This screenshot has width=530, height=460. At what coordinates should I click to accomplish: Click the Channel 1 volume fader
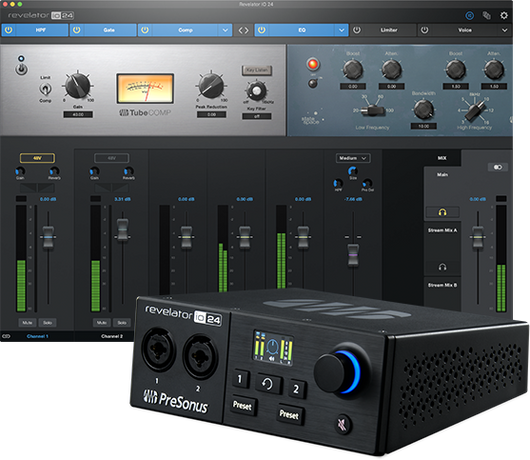coord(48,238)
